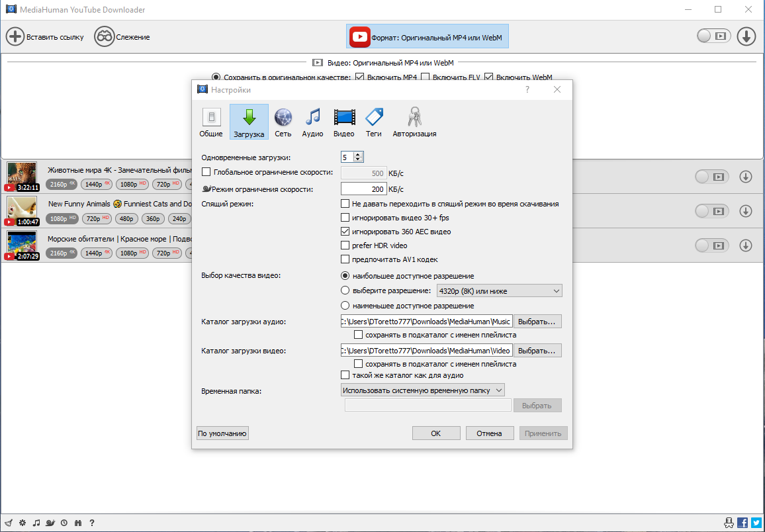765x532 pixels.
Task: Toggle the video switch on Животные мира 4K row
Action: 712,177
